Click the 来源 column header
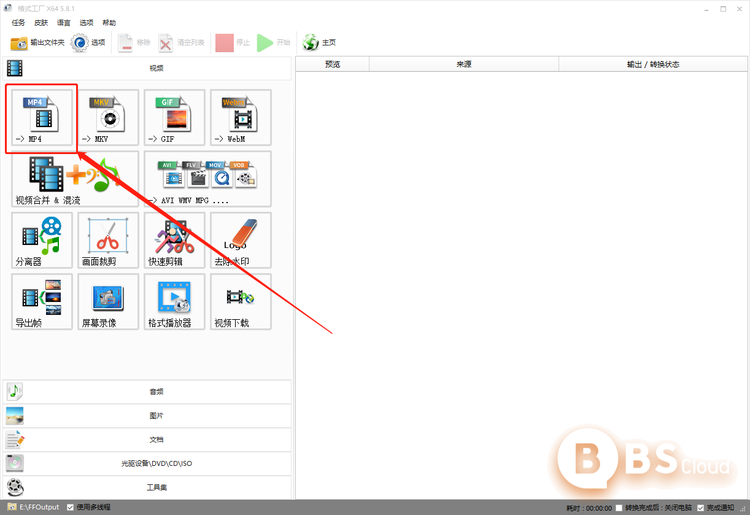The image size is (750, 515). tap(464, 64)
